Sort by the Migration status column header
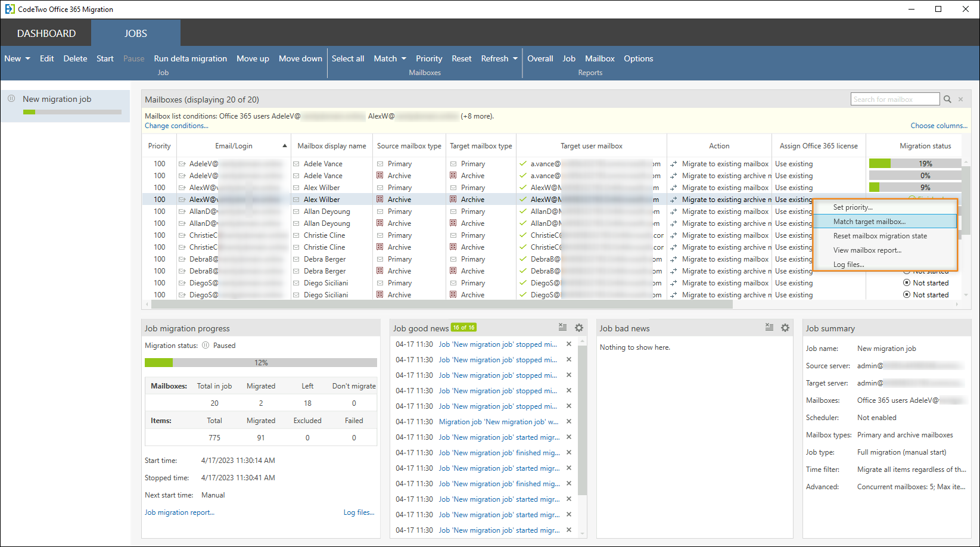This screenshot has height=547, width=980. click(x=925, y=146)
